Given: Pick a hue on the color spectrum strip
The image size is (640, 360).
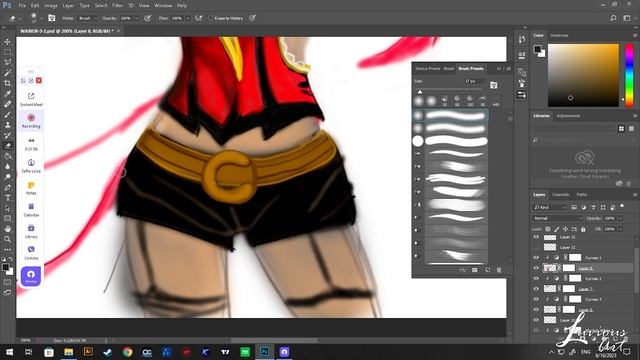Looking at the screenshot, I should [x=629, y=76].
